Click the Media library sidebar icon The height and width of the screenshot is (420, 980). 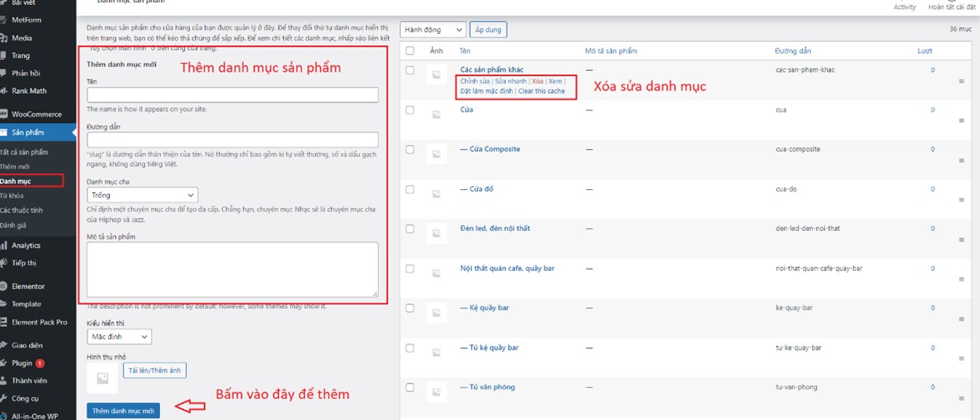tap(5, 38)
